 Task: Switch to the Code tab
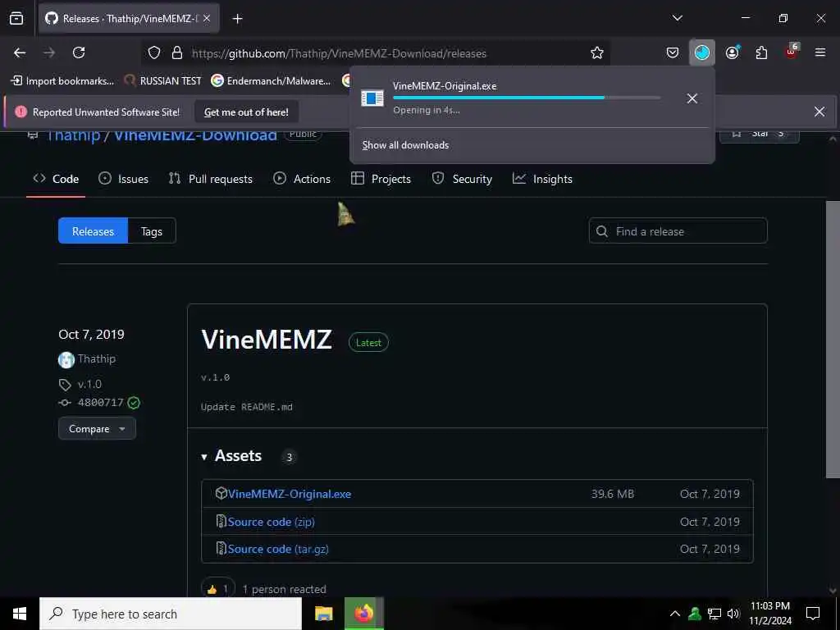click(x=56, y=179)
